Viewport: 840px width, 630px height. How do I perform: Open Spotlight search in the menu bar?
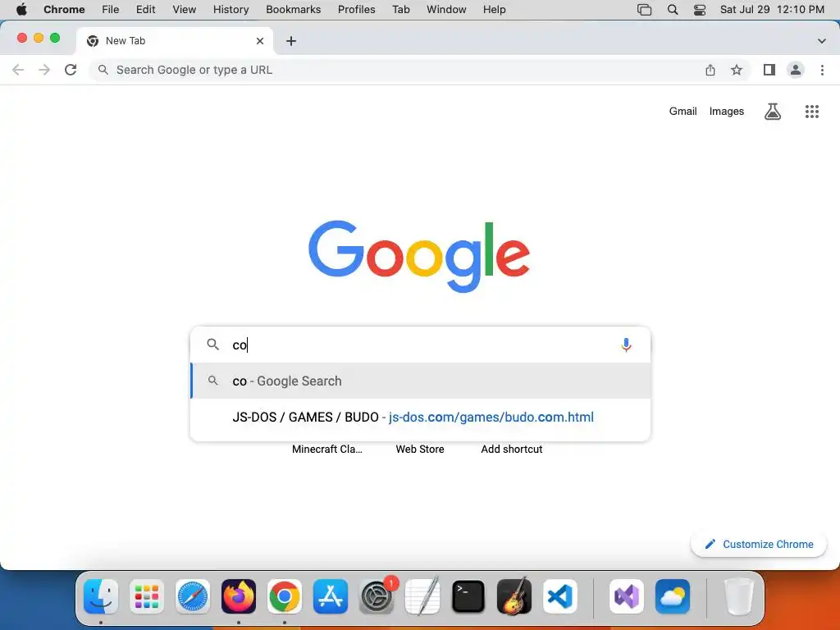click(x=673, y=10)
